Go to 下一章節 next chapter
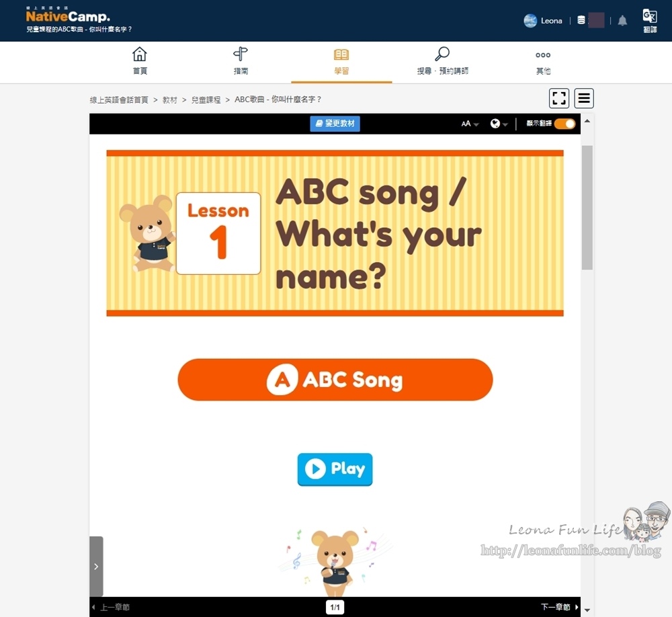 [559, 607]
